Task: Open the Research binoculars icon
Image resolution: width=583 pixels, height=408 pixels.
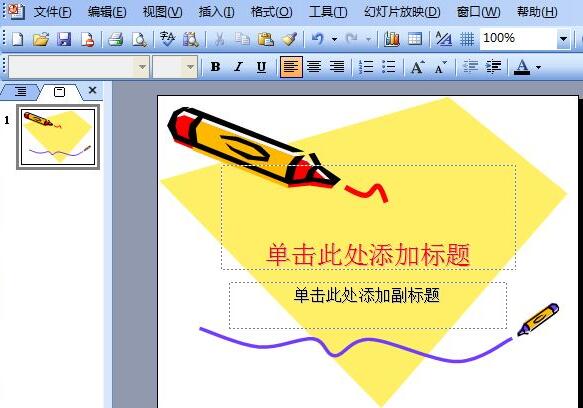Action: [191, 39]
